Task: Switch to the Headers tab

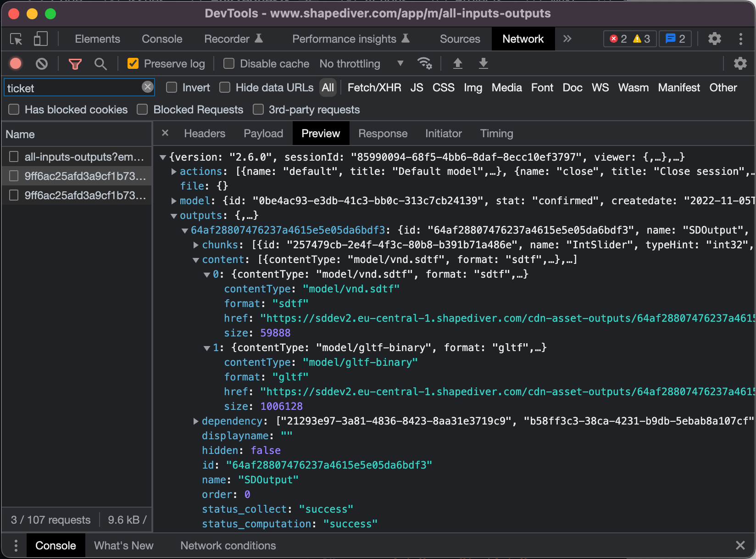Action: [205, 134]
